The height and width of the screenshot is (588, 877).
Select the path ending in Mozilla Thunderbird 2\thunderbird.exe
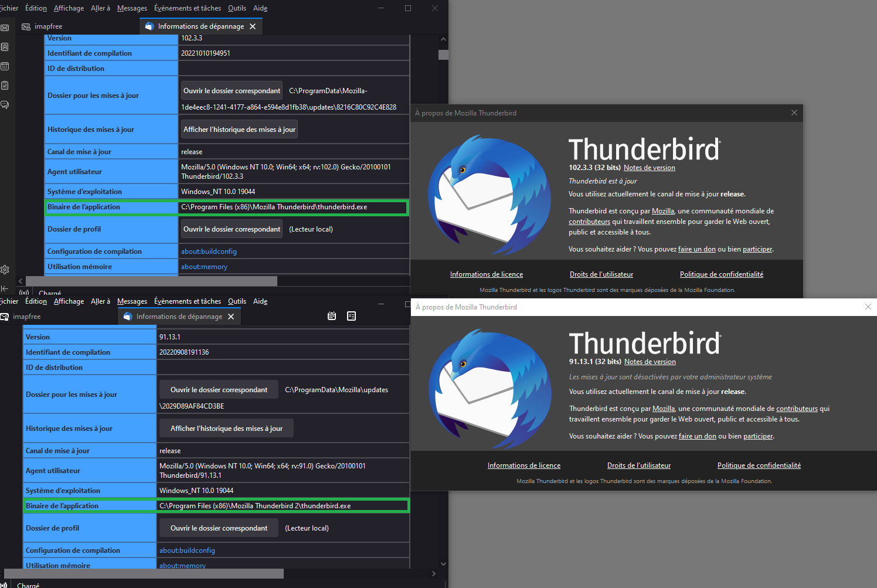[x=255, y=506]
